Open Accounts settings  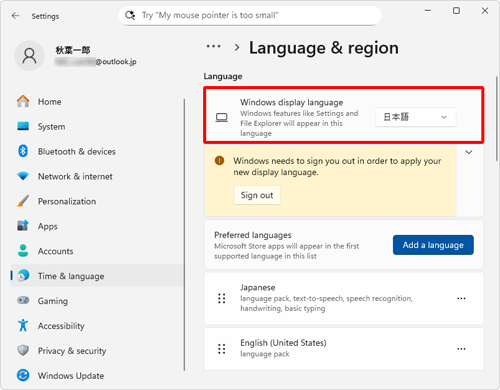point(97,251)
